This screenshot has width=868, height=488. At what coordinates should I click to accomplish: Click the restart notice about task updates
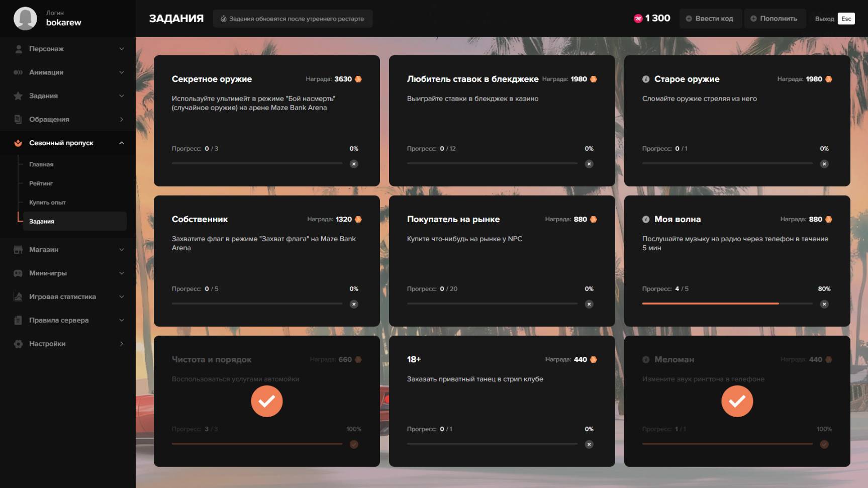(293, 19)
